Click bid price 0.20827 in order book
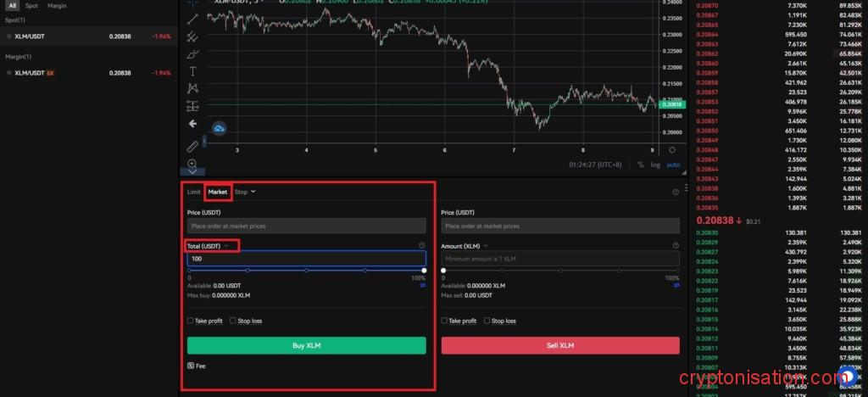 [x=707, y=252]
